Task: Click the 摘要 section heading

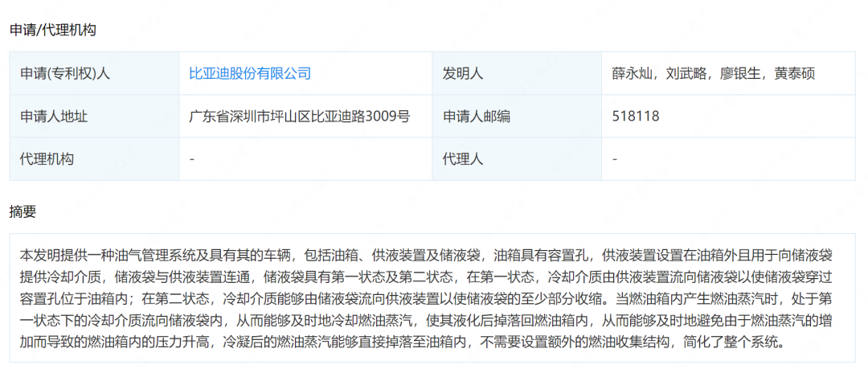Action: (x=23, y=211)
